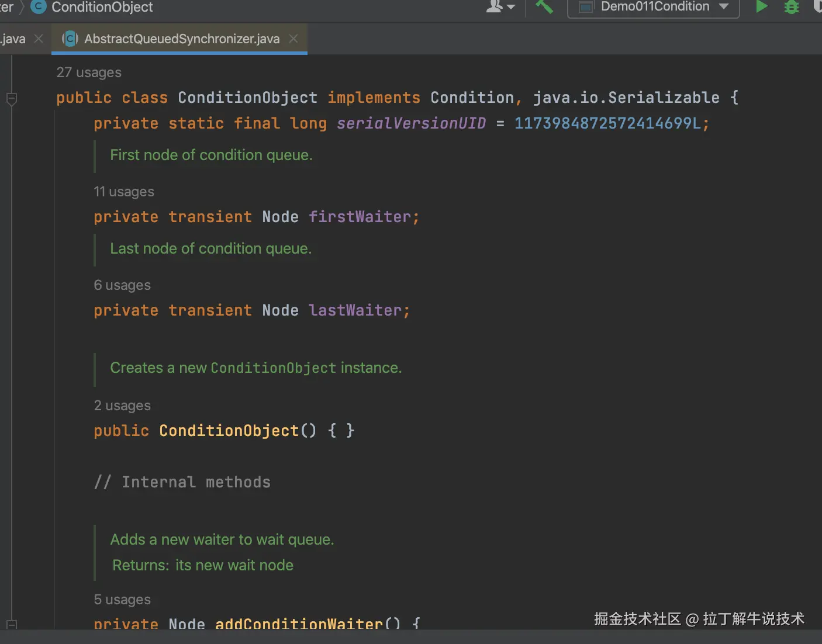The height and width of the screenshot is (644, 822).
Task: Close the AbstractQueuedSynchronizer.java tab
Action: (x=293, y=39)
